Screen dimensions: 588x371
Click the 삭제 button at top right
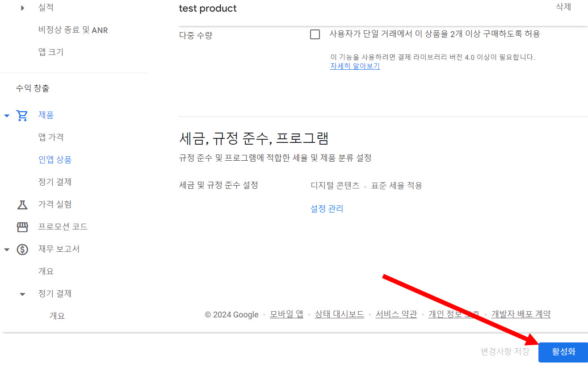[x=563, y=7]
